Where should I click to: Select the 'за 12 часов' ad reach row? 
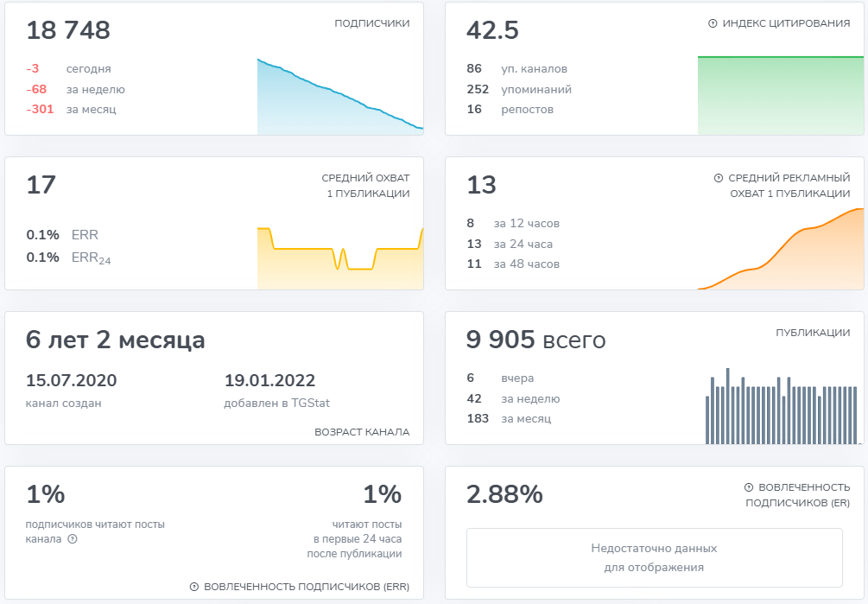point(513,223)
